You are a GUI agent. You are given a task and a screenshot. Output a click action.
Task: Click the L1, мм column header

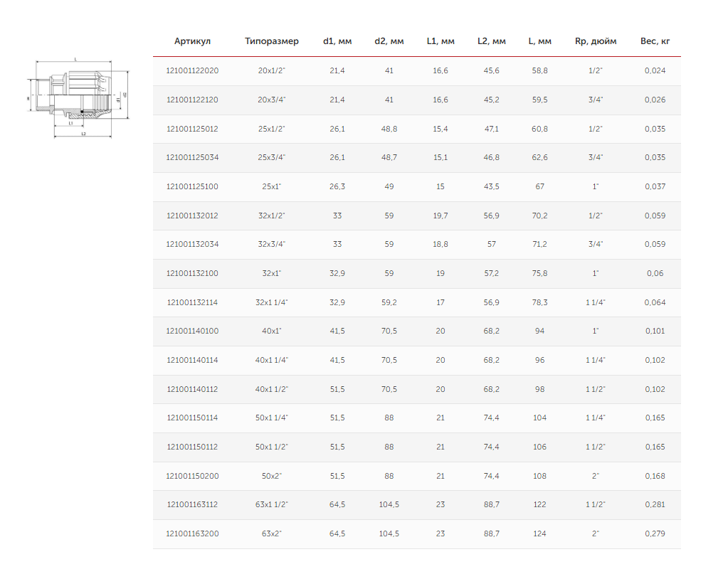441,41
